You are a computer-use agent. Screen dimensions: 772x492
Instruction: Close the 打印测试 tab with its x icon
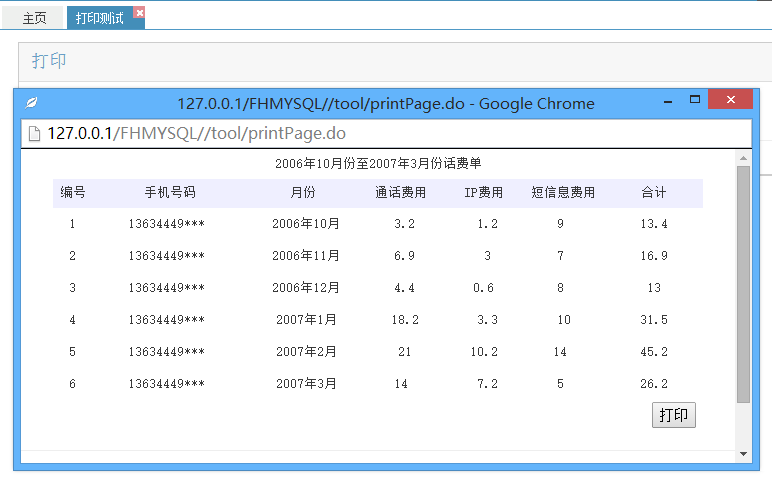[x=140, y=13]
